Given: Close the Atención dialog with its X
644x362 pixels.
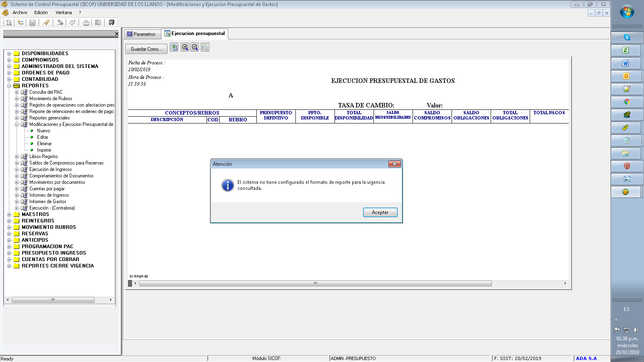Looking at the screenshot, I should (x=394, y=164).
